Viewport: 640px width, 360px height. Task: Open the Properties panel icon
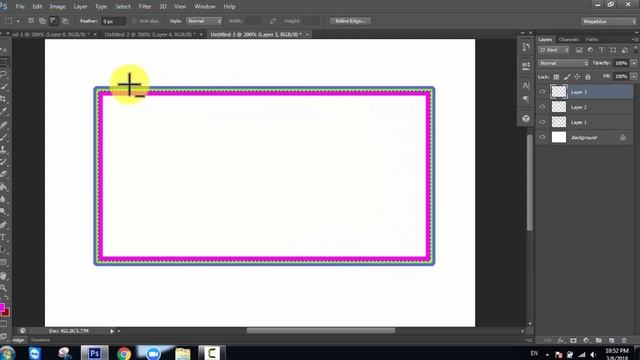[x=526, y=65]
